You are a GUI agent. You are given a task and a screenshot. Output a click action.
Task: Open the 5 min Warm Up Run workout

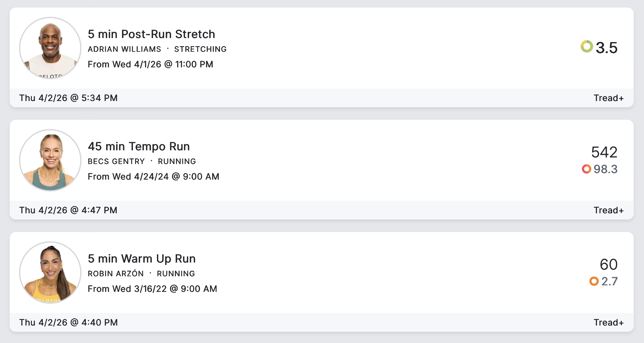coord(142,259)
